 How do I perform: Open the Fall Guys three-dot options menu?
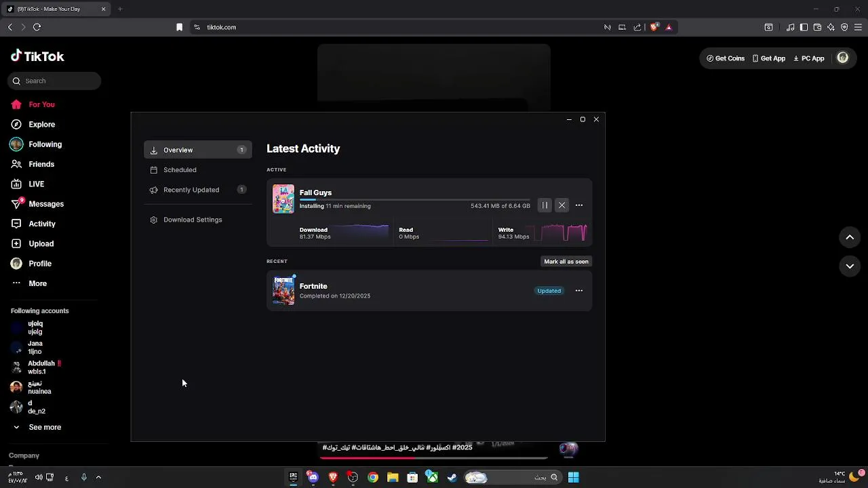pos(579,205)
